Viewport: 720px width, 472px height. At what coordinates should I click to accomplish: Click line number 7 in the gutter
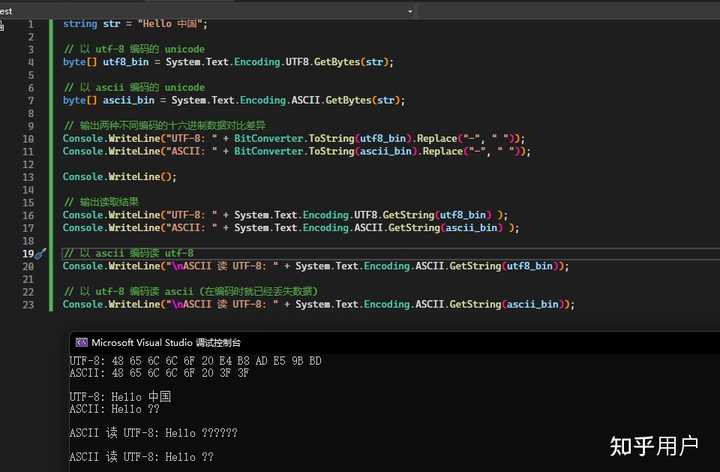31,101
